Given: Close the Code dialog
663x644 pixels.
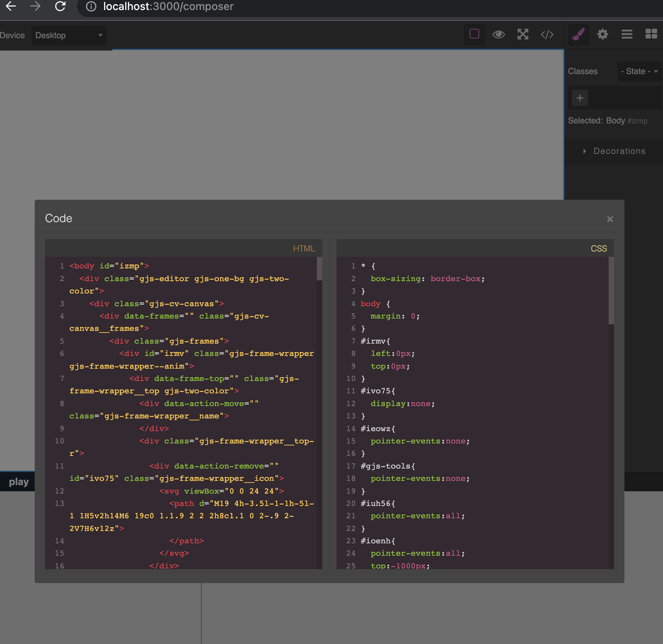Looking at the screenshot, I should pos(610,219).
